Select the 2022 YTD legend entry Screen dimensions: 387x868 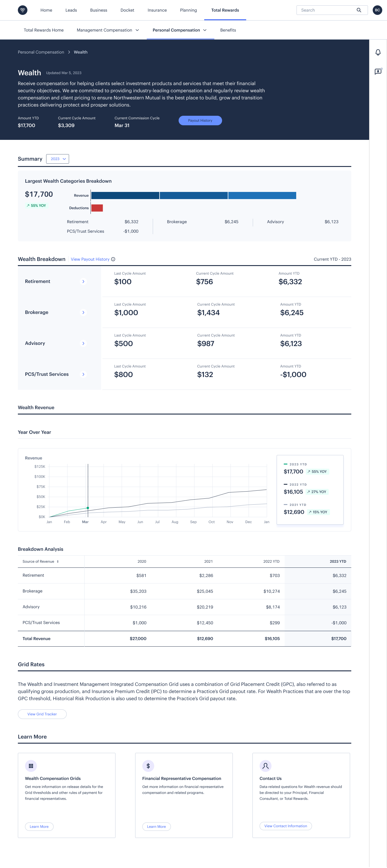point(305,489)
